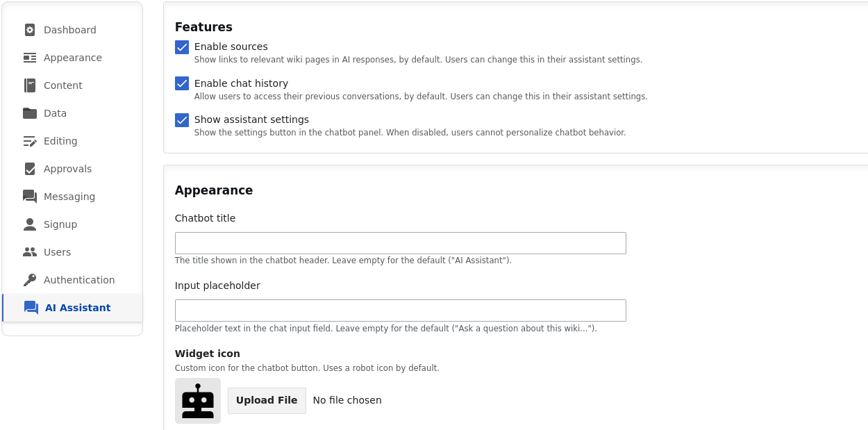868x430 pixels.
Task: Toggle Show assistant settings off
Action: (181, 119)
